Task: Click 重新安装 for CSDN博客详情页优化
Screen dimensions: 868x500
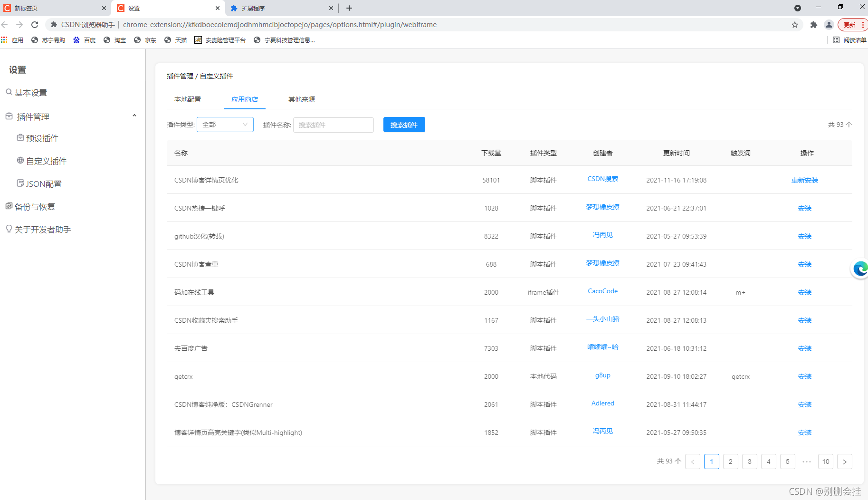Action: 805,180
